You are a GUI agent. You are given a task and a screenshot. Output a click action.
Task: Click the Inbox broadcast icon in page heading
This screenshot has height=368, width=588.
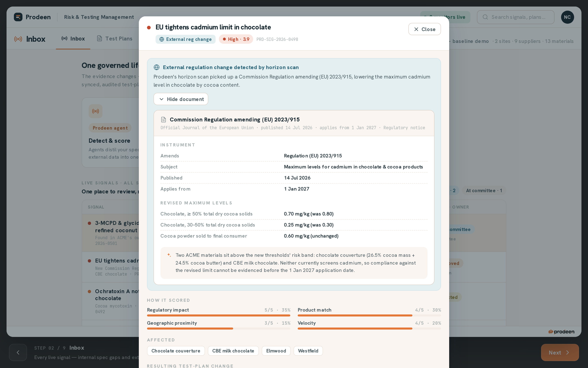coord(18,39)
